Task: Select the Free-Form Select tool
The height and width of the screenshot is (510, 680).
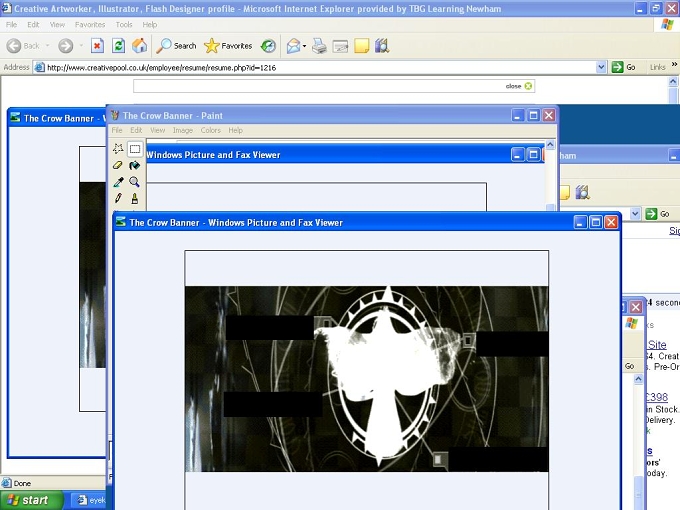Action: click(x=118, y=149)
